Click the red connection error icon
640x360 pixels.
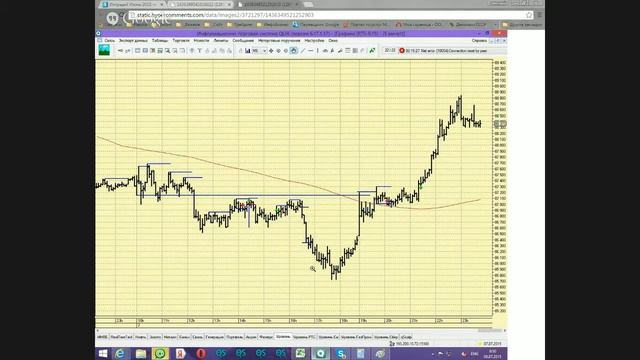click(x=402, y=51)
